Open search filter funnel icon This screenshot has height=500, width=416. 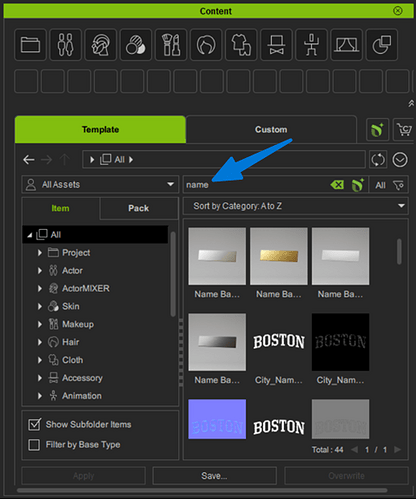point(399,185)
